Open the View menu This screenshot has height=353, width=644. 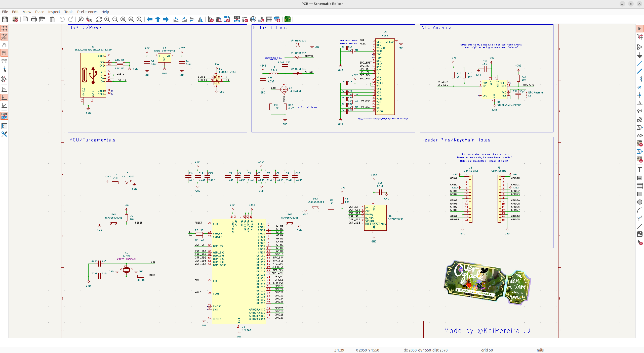click(27, 12)
